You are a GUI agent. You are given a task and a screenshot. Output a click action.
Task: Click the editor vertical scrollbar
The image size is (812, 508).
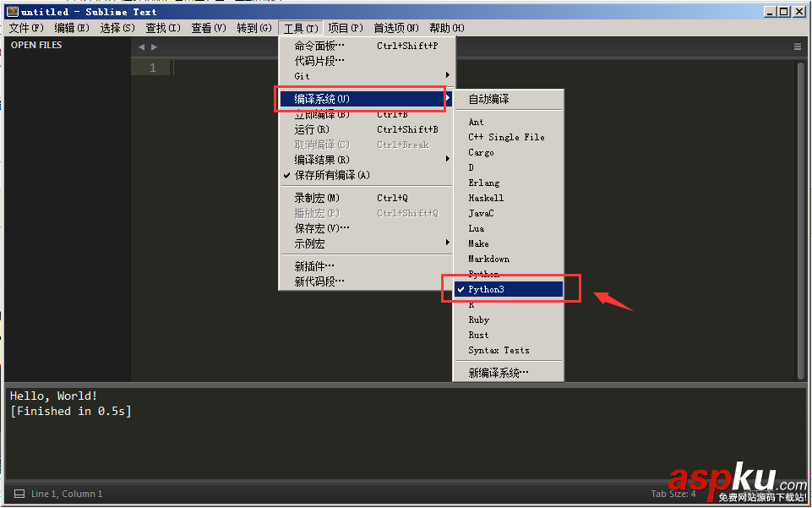point(801,220)
